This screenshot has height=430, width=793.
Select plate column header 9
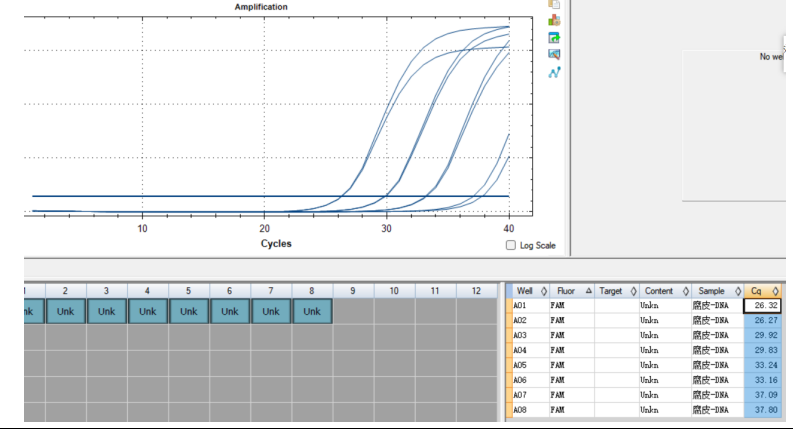click(353, 291)
